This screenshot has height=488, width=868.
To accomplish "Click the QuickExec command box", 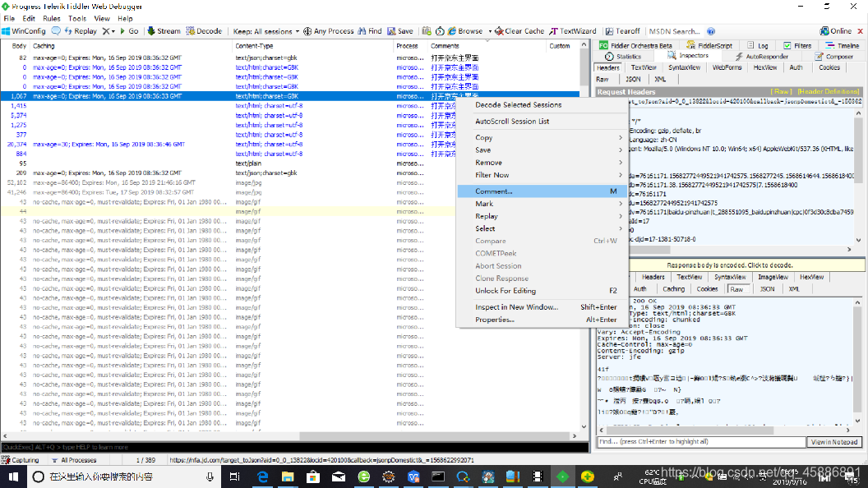I will click(294, 447).
